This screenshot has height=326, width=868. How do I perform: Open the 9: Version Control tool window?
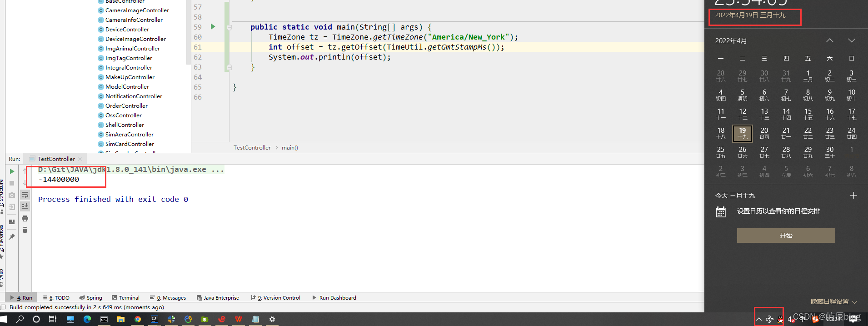point(275,298)
